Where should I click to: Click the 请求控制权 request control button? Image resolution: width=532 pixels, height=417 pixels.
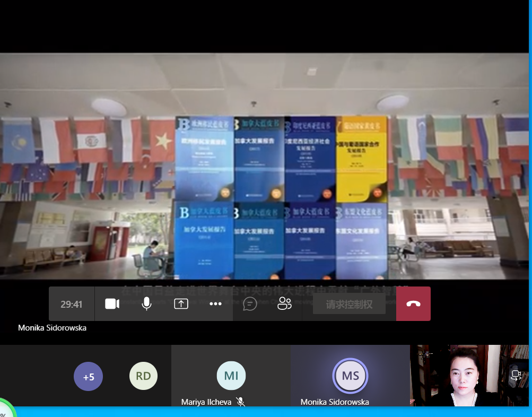click(x=349, y=305)
